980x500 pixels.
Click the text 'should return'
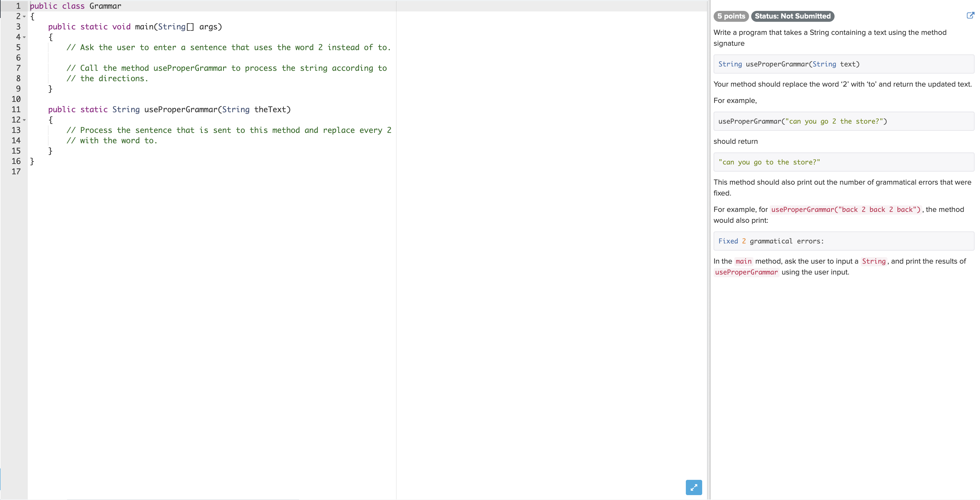pyautogui.click(x=735, y=141)
